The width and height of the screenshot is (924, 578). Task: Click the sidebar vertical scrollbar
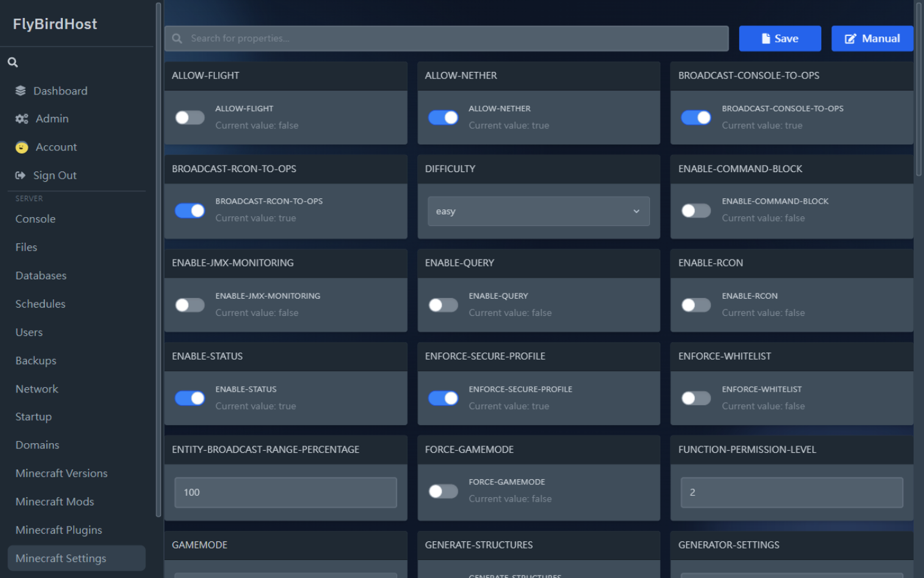pyautogui.click(x=158, y=259)
